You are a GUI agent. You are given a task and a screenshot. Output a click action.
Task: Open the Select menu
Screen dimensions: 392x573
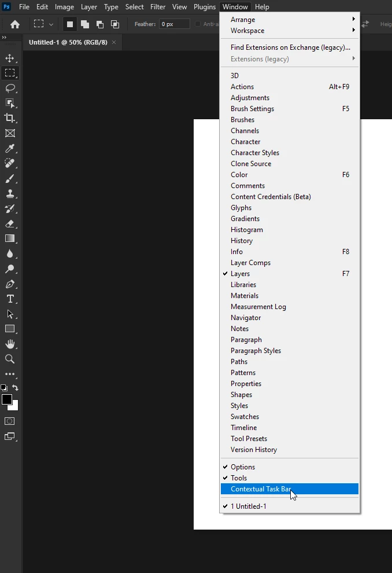pyautogui.click(x=134, y=7)
